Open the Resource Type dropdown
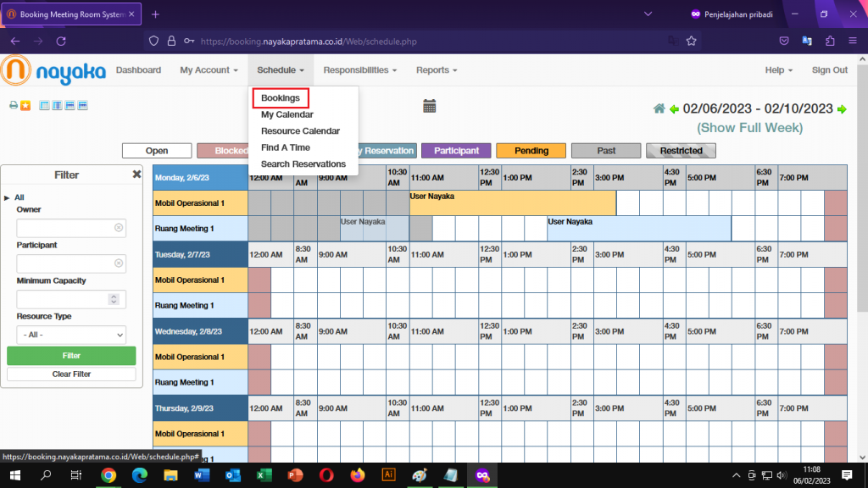 coord(71,335)
